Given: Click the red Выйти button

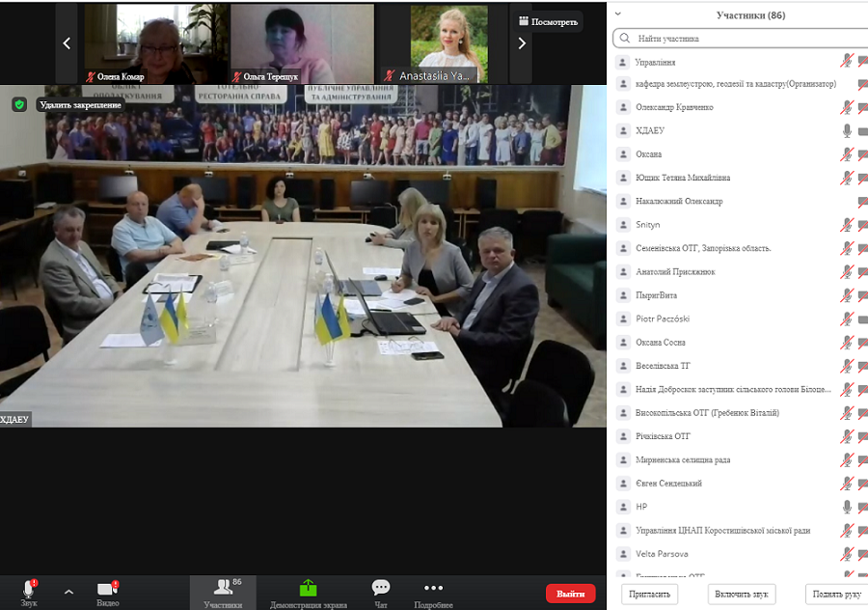Looking at the screenshot, I should (570, 594).
